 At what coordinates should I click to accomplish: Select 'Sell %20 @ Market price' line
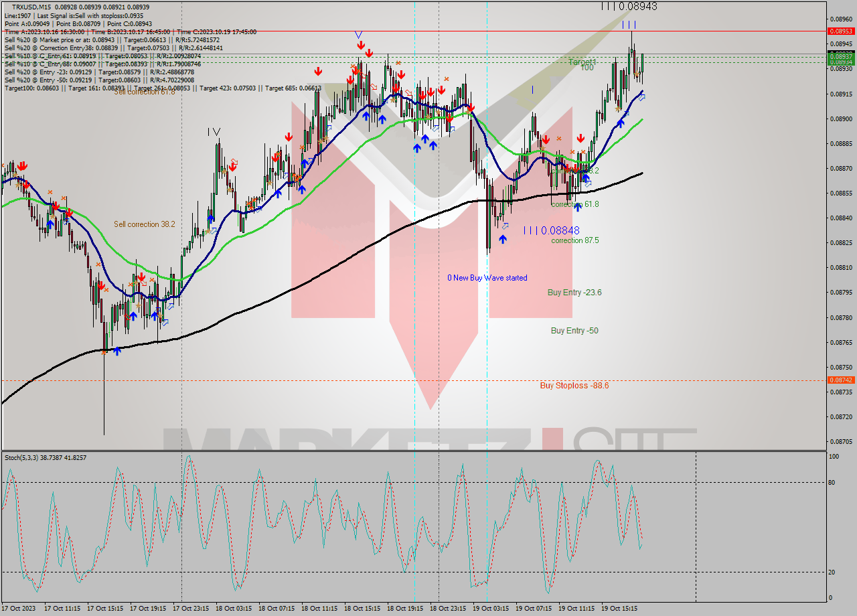[112, 40]
